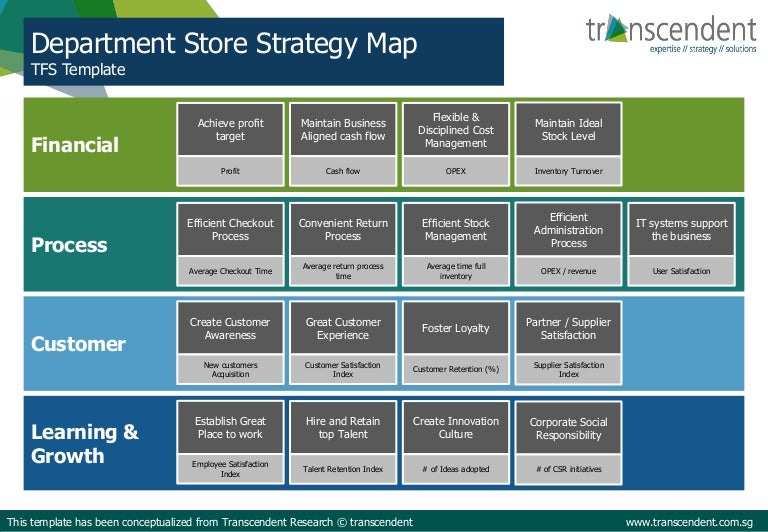Click Efficient Administration Process box
Viewport: 768px width, 532px height.
tap(569, 229)
